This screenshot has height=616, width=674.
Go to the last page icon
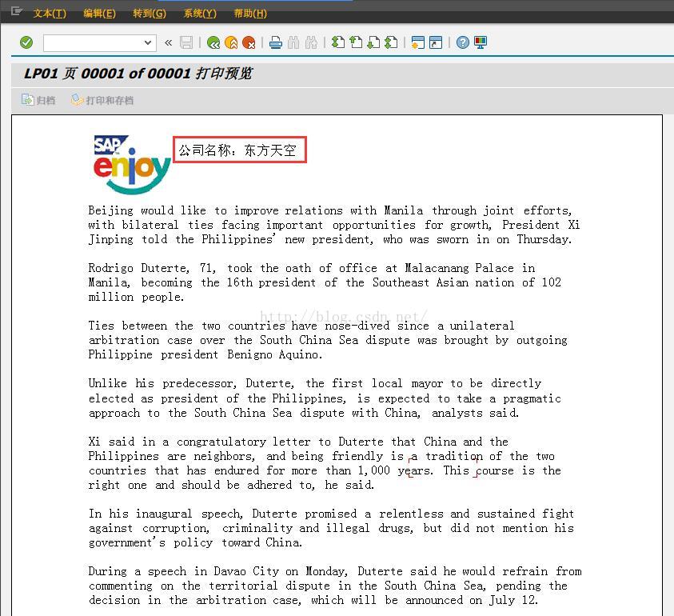391,42
